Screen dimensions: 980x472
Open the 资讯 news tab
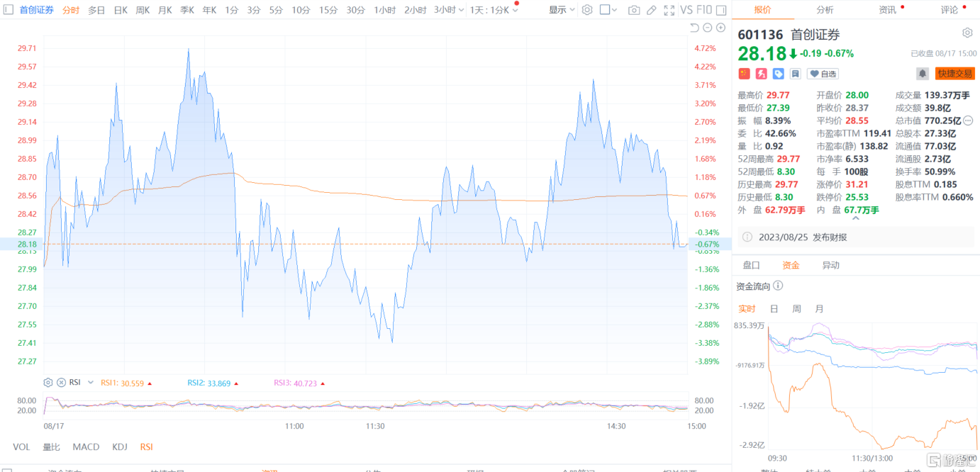pyautogui.click(x=887, y=10)
